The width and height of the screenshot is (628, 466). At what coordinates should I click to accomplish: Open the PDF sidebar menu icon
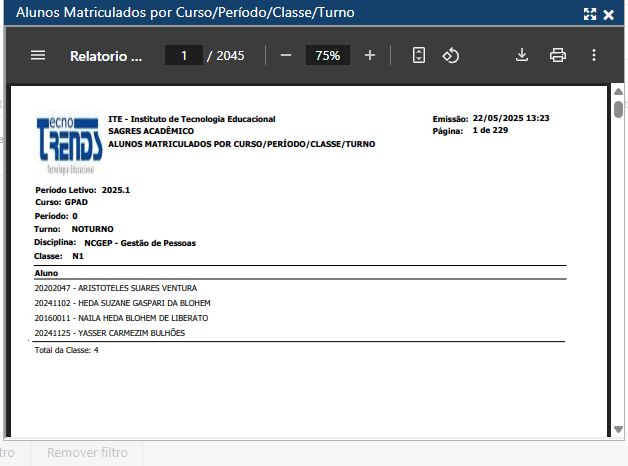tap(38, 56)
